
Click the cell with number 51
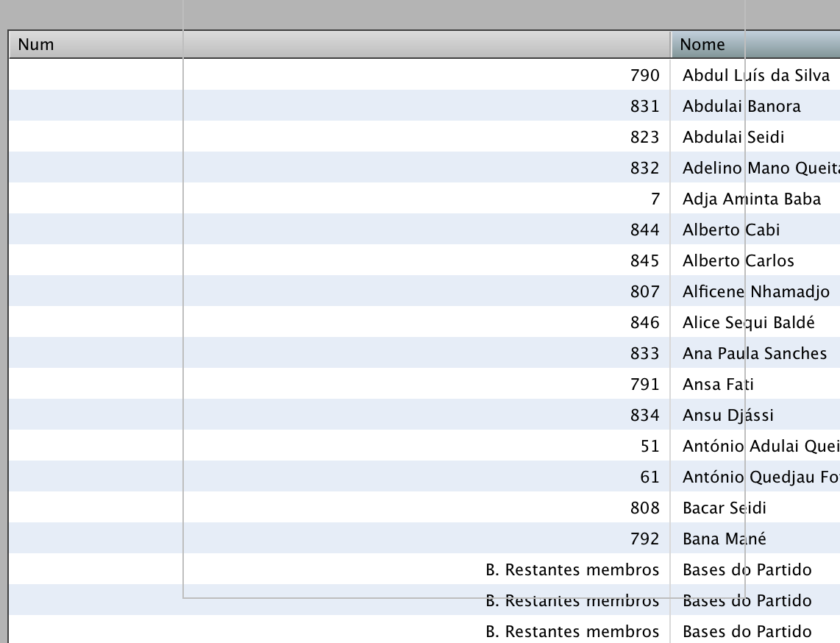coord(649,447)
